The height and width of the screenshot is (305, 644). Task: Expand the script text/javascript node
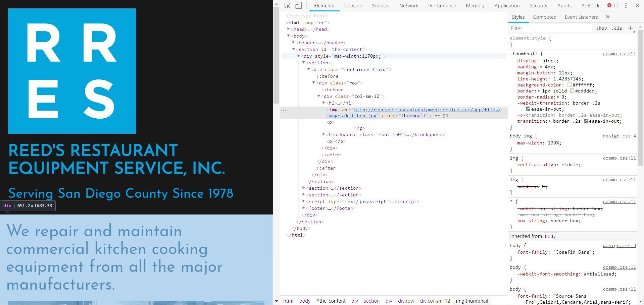(304, 201)
